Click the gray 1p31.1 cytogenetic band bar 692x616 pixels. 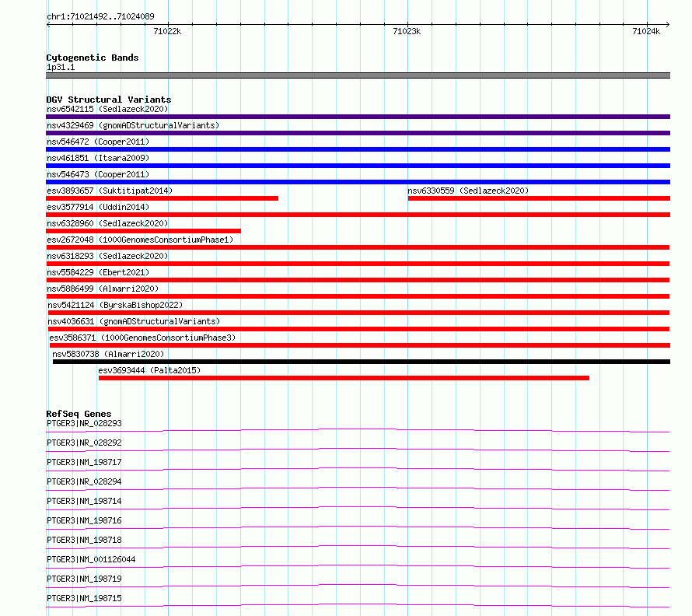coord(358,75)
